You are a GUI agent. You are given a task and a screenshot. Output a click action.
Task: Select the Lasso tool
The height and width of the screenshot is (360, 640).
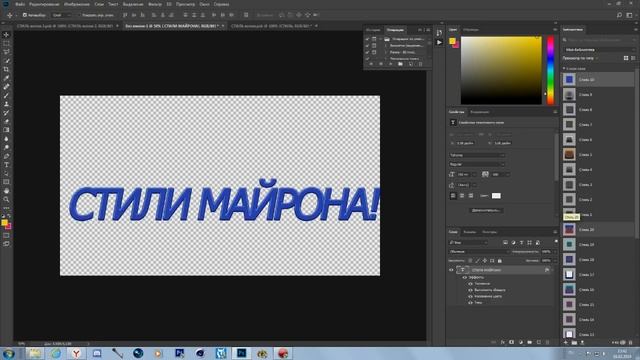[x=6, y=52]
